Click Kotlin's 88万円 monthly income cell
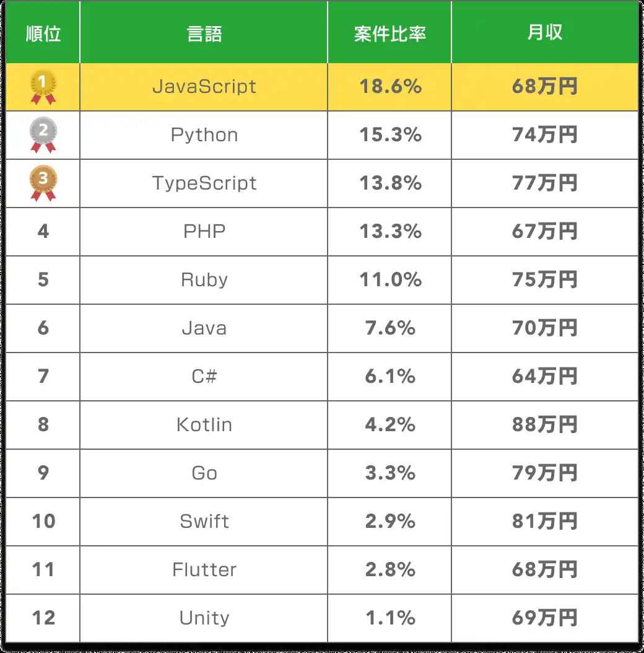 click(545, 425)
